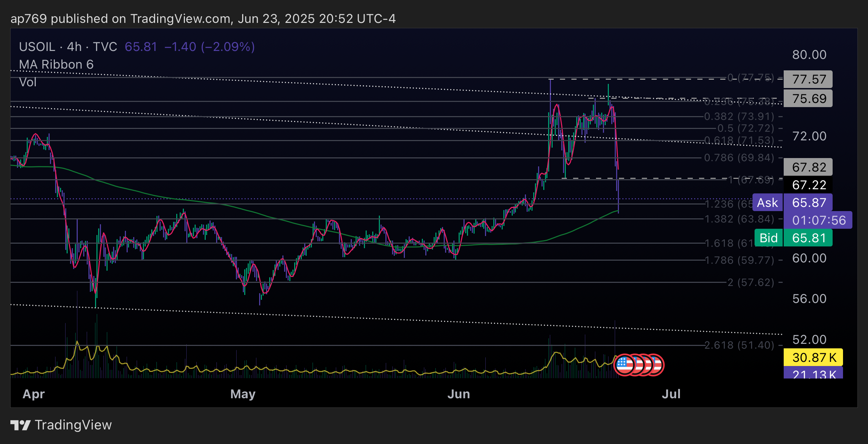Click the MA Ribbon 6 indicator label
The width and height of the screenshot is (868, 444).
[56, 64]
